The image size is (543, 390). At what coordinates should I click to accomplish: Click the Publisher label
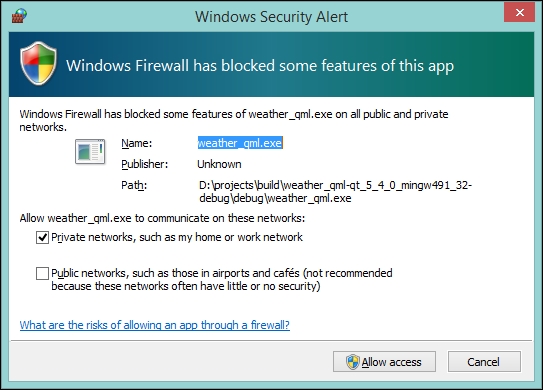(x=144, y=164)
